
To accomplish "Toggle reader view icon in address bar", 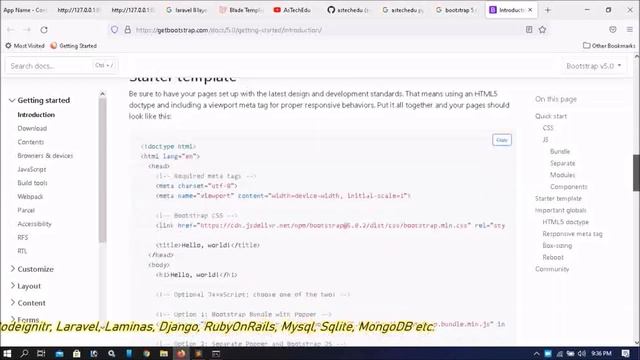I will (x=529, y=29).
